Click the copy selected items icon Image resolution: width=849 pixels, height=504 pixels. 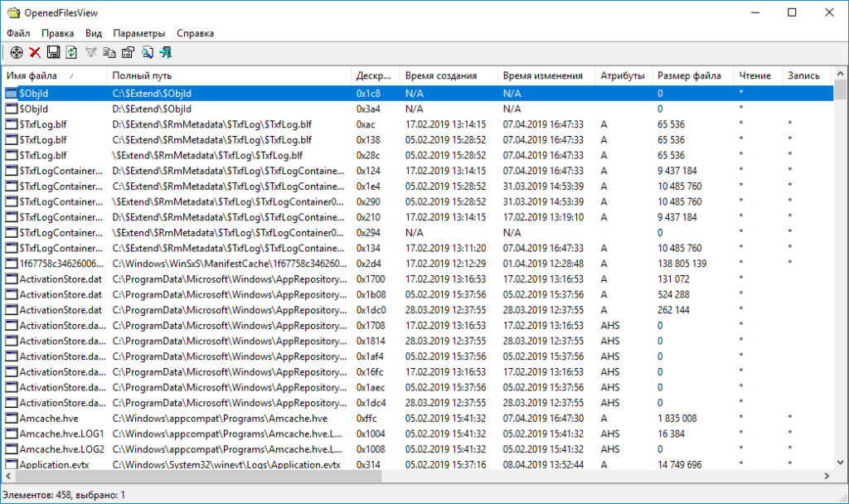(x=109, y=53)
